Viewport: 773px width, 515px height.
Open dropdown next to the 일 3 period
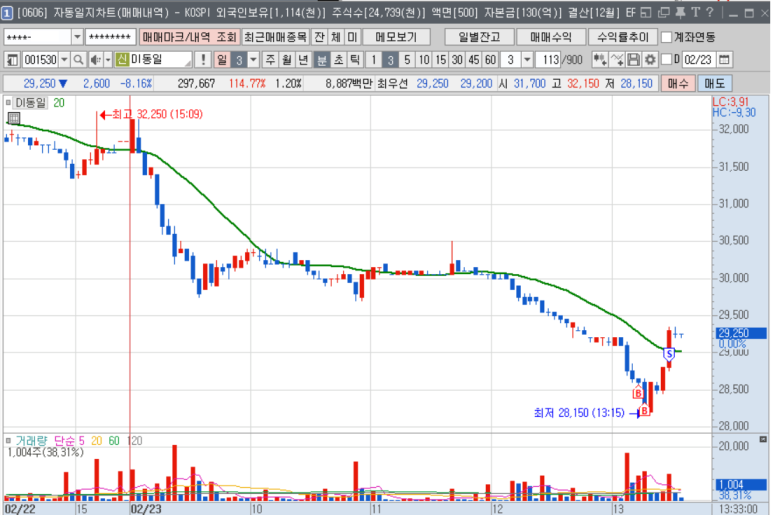coord(253,60)
